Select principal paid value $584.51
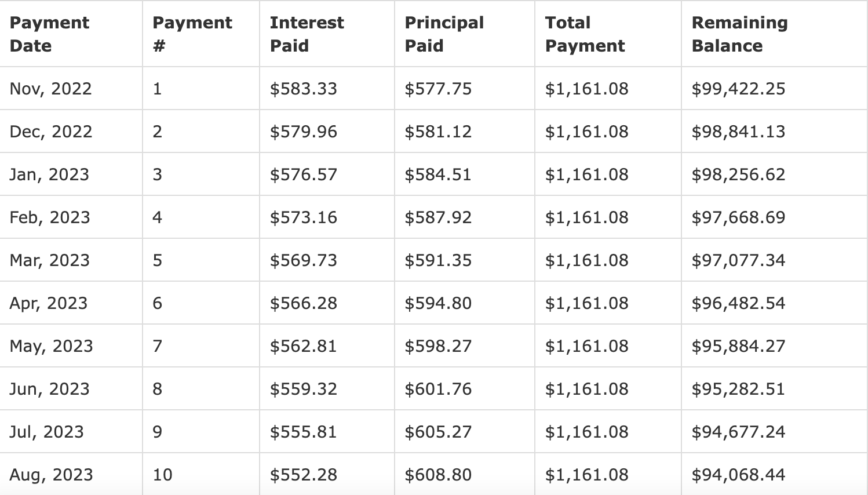The image size is (868, 495). (x=437, y=174)
